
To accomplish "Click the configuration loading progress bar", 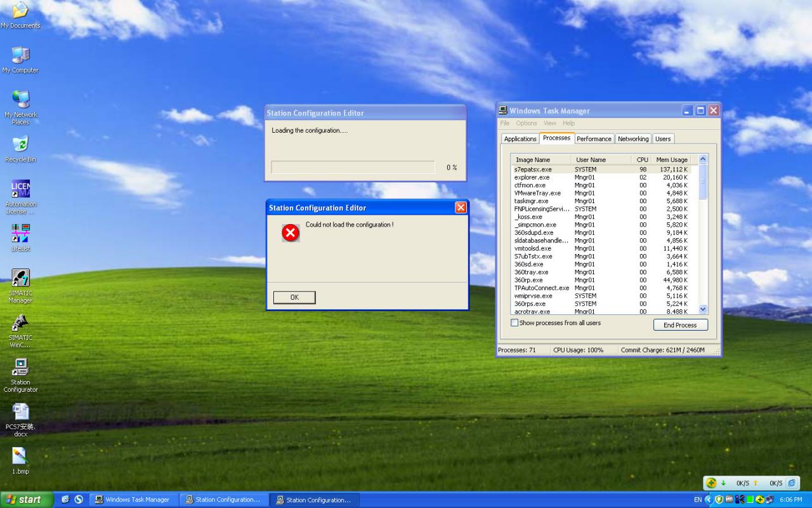I will [352, 167].
